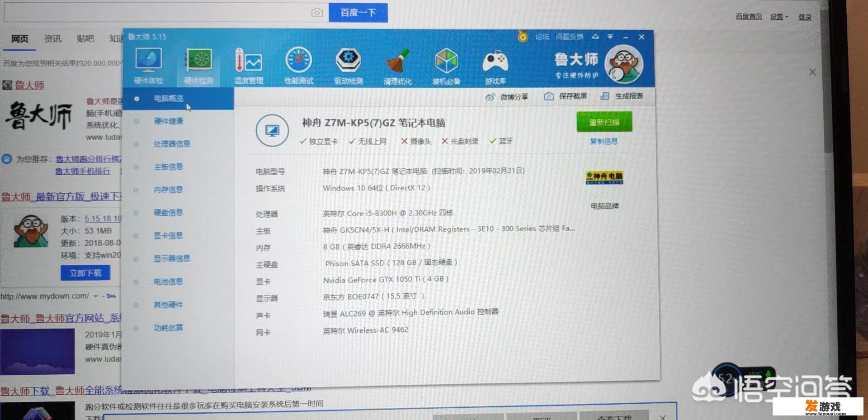Screen dimensions: 868x420
Task: Click the floating temperature monitor widget
Action: (x=744, y=380)
